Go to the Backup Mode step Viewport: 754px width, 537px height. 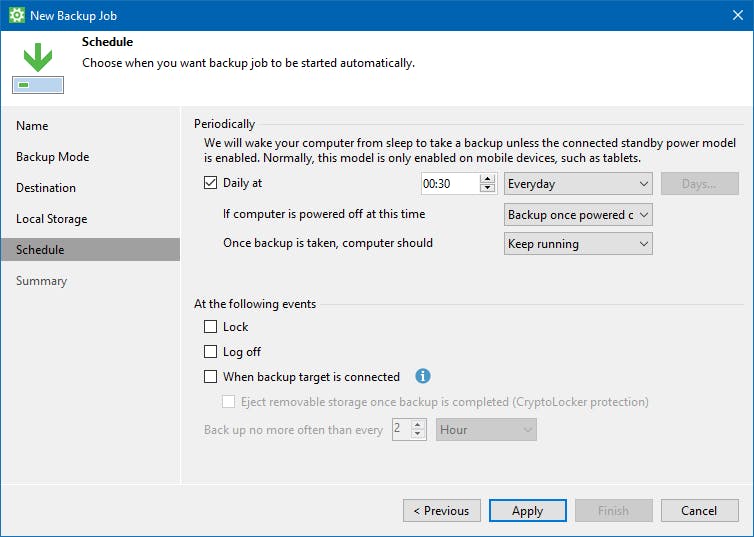(52, 157)
